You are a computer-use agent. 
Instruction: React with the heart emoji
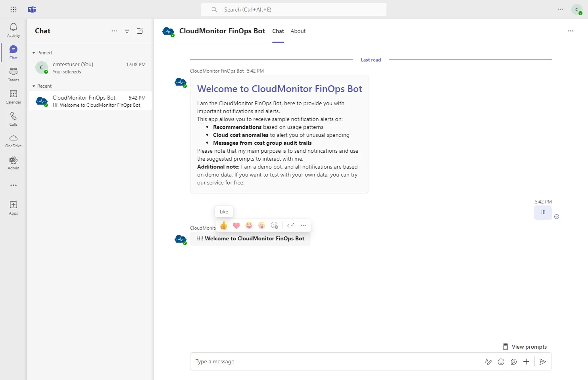tap(236, 225)
